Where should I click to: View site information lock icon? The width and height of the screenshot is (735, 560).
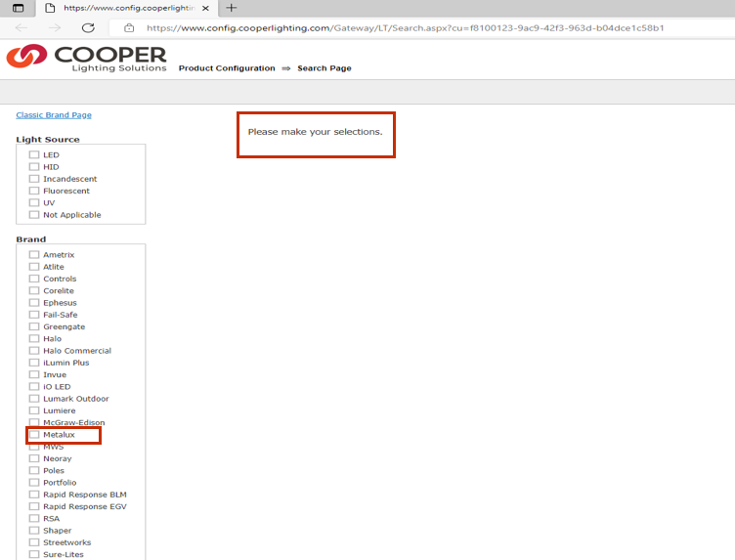[x=129, y=28]
